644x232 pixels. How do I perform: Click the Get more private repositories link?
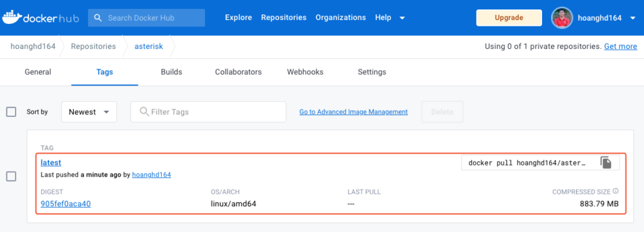pos(621,47)
